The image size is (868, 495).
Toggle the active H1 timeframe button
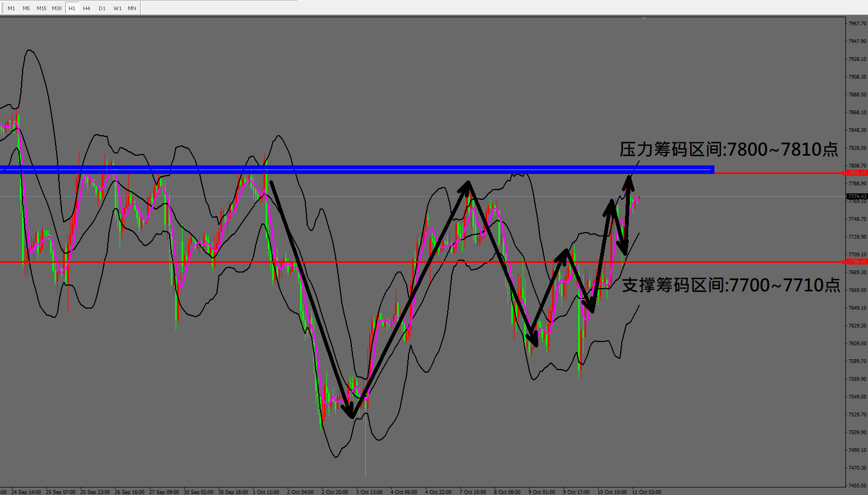(72, 8)
